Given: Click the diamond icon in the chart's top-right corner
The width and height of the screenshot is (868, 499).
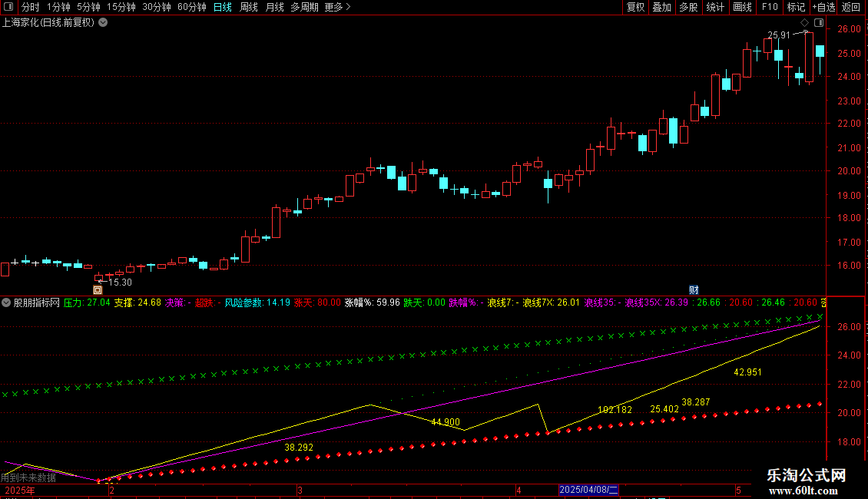Looking at the screenshot, I should coord(805,23).
